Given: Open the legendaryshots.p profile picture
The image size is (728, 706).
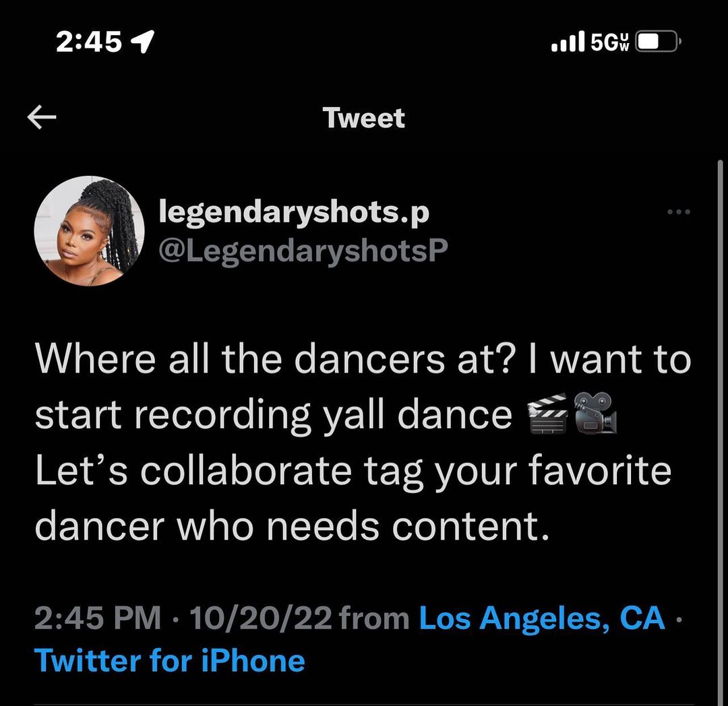Looking at the screenshot, I should pyautogui.click(x=89, y=231).
